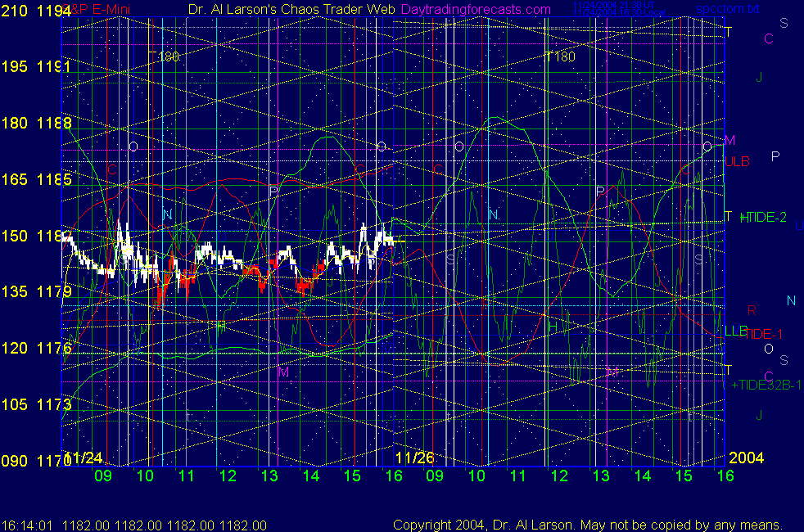Click the '090 1170' price axis label
Screen dimensions: 804x532
(36, 461)
